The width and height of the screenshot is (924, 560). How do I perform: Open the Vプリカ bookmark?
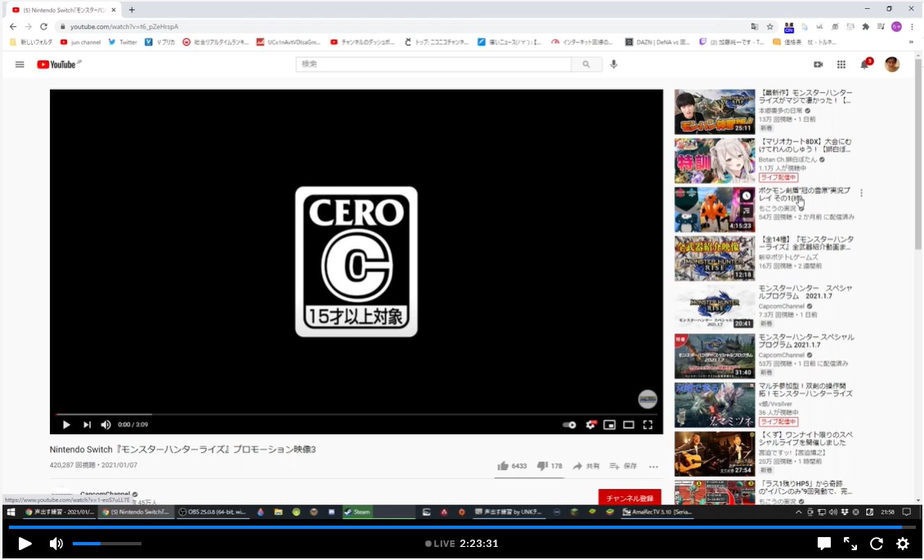pos(160,43)
